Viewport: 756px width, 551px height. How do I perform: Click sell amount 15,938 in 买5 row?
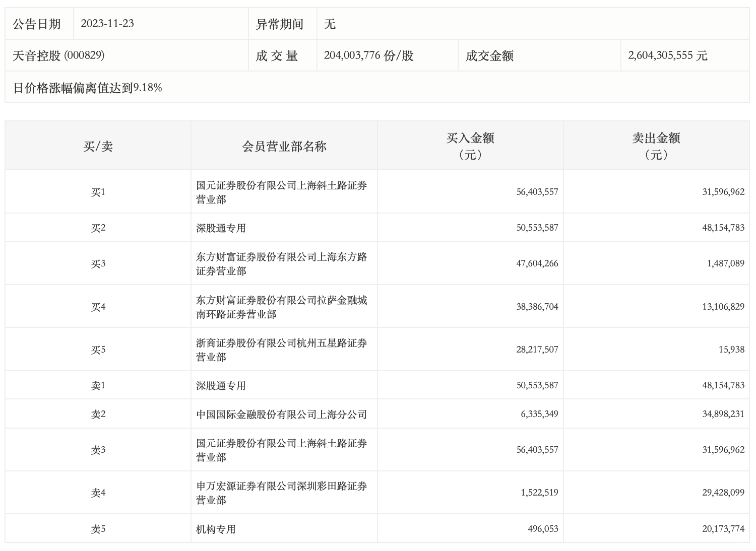tap(731, 350)
